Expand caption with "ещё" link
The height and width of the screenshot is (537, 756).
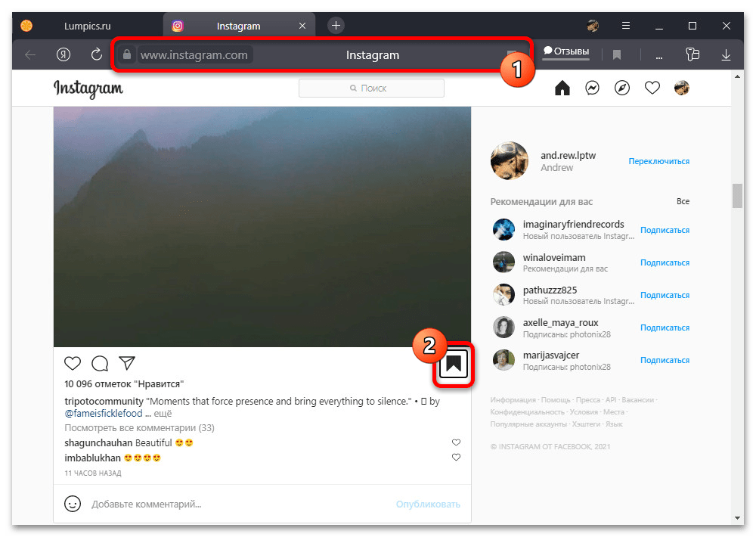[164, 414]
